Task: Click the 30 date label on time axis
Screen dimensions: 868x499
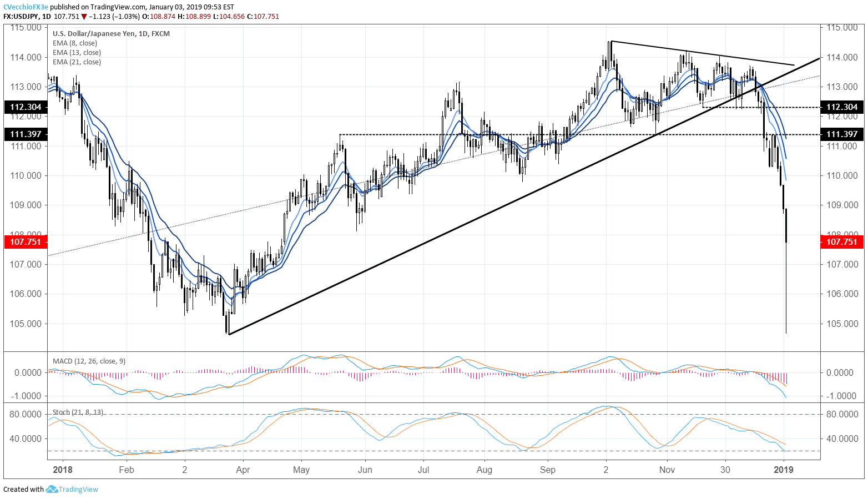Action: point(725,470)
